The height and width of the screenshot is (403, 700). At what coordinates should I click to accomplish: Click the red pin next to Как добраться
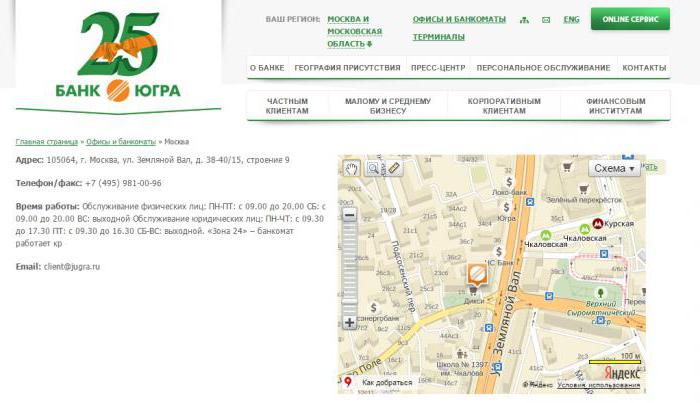coord(348,382)
